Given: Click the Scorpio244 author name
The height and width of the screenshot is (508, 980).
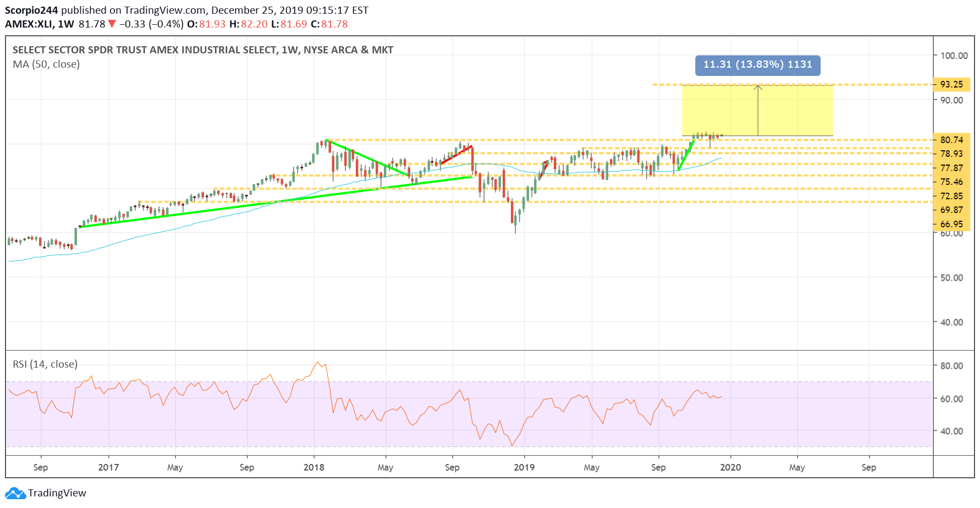Looking at the screenshot, I should click(x=31, y=10).
